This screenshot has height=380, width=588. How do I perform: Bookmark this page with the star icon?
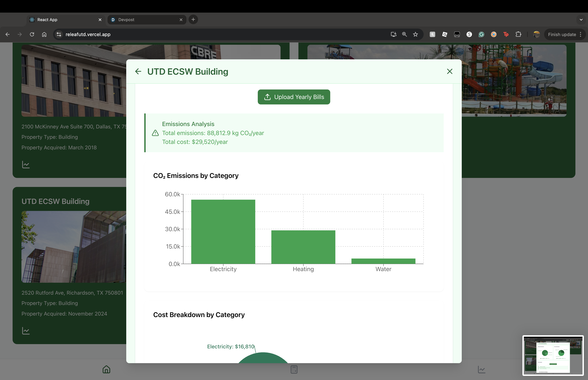tap(415, 35)
